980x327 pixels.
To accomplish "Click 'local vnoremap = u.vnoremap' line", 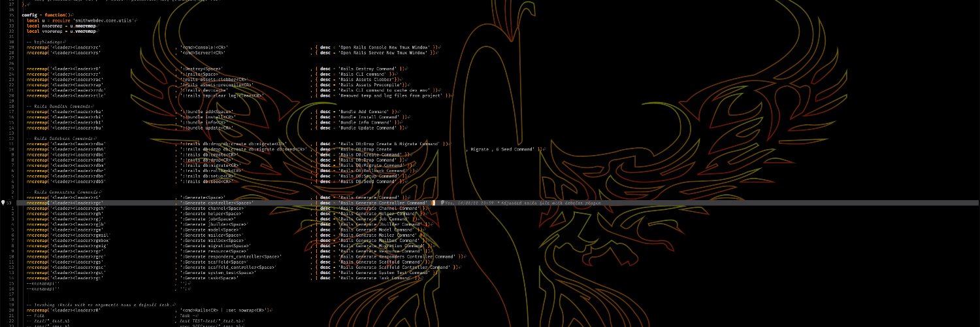I will coord(61,31).
